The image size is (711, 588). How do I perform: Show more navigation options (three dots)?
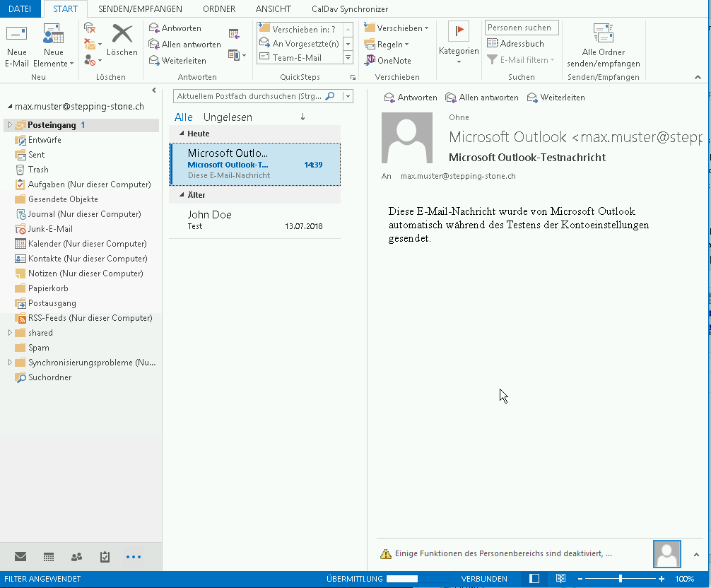(133, 557)
